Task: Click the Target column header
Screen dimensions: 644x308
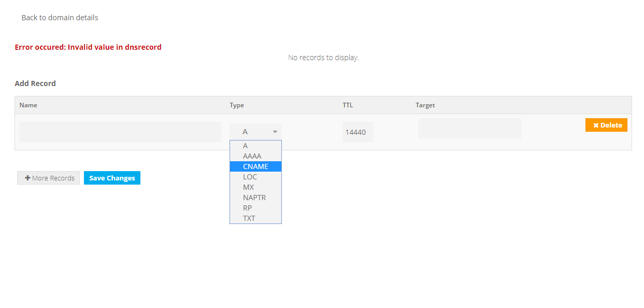Action: pos(425,105)
